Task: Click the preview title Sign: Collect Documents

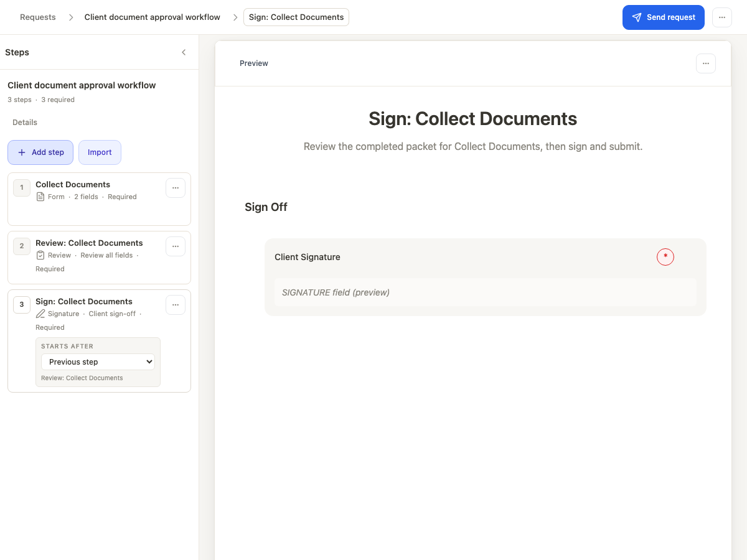Action: tap(473, 119)
